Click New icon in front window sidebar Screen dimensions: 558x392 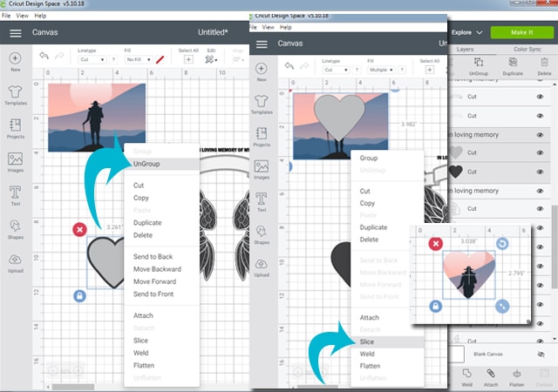tap(262, 68)
